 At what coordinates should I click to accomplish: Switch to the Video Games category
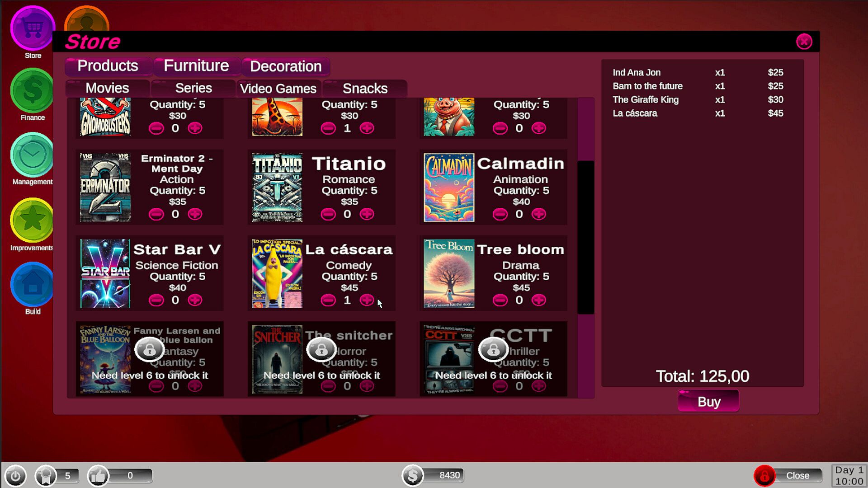(x=278, y=89)
